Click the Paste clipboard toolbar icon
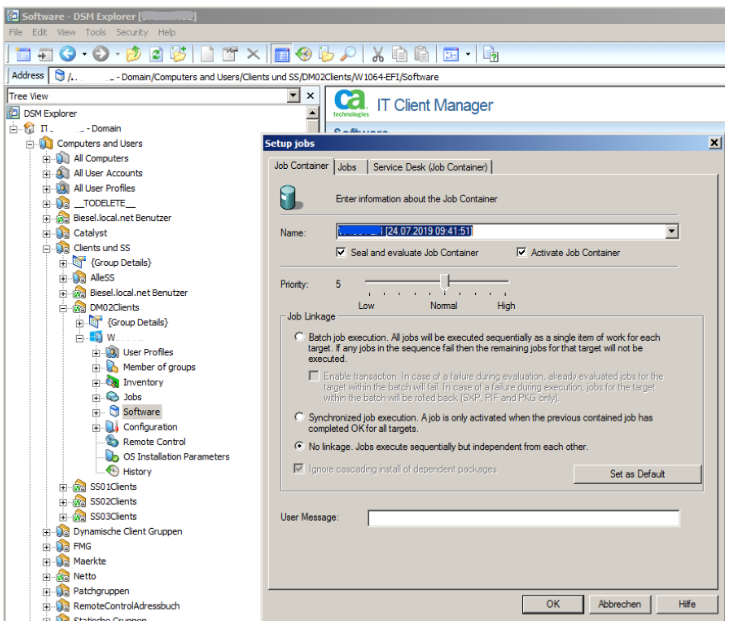Image resolution: width=732 pixels, height=627 pixels. pos(422,54)
